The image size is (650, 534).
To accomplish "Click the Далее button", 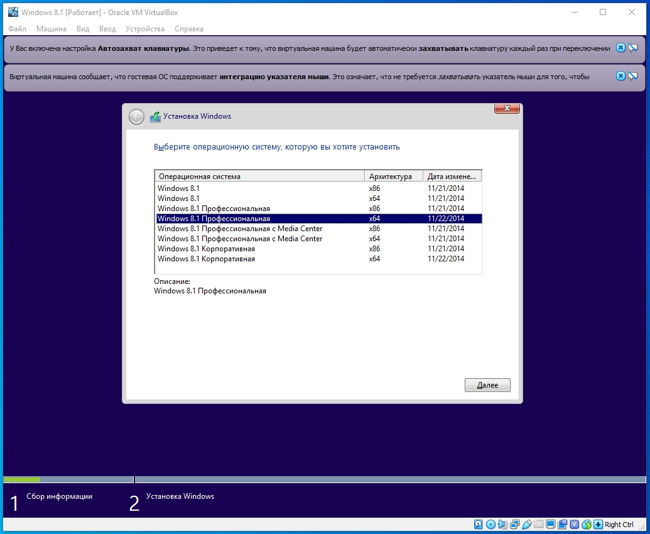I will [488, 385].
